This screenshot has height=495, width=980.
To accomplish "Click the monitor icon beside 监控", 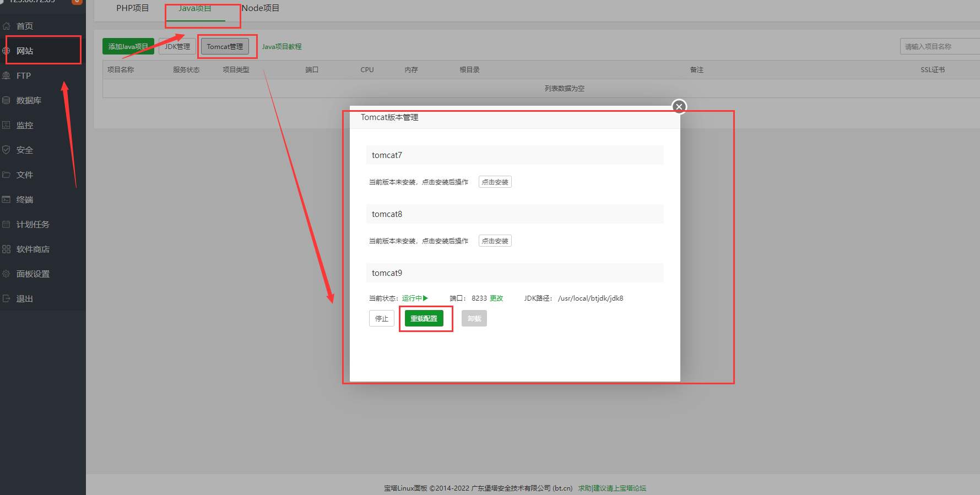I will (7, 125).
